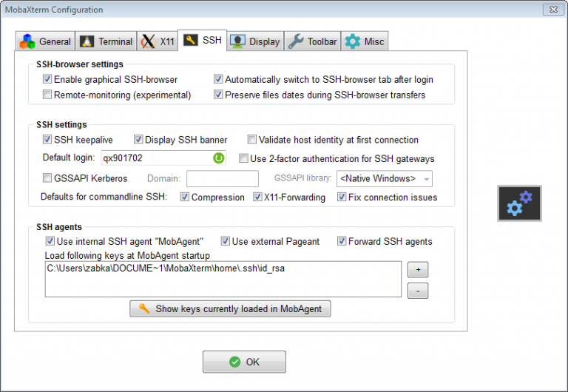Click the plus button to add key

coord(417,269)
